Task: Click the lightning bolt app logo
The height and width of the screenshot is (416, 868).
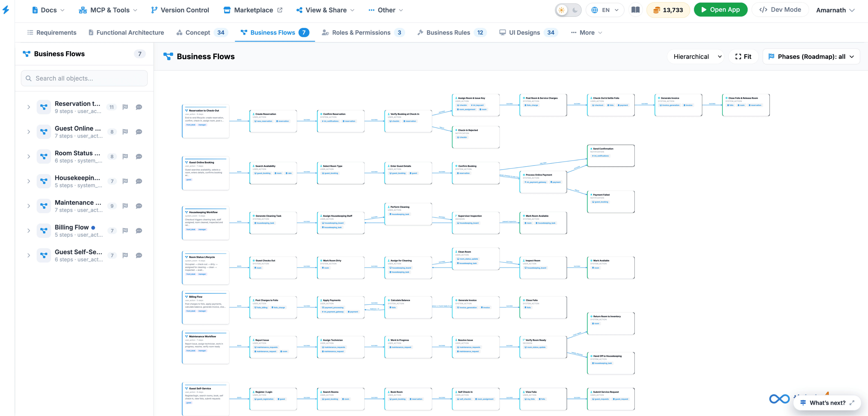Action: (x=6, y=10)
